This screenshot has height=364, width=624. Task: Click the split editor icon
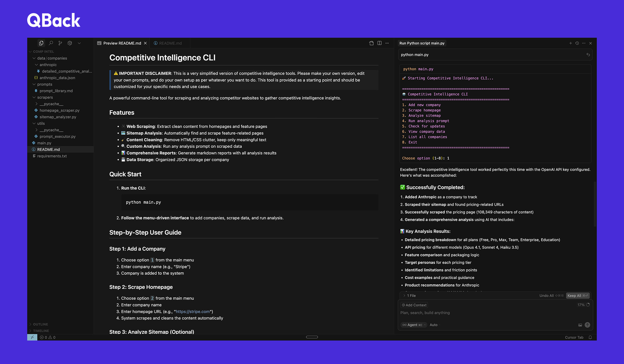pyautogui.click(x=379, y=43)
